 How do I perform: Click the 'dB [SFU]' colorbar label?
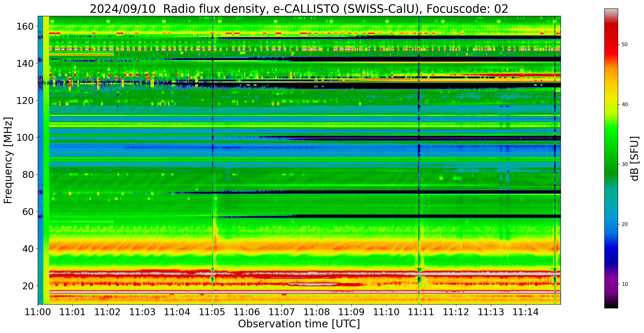coord(635,159)
